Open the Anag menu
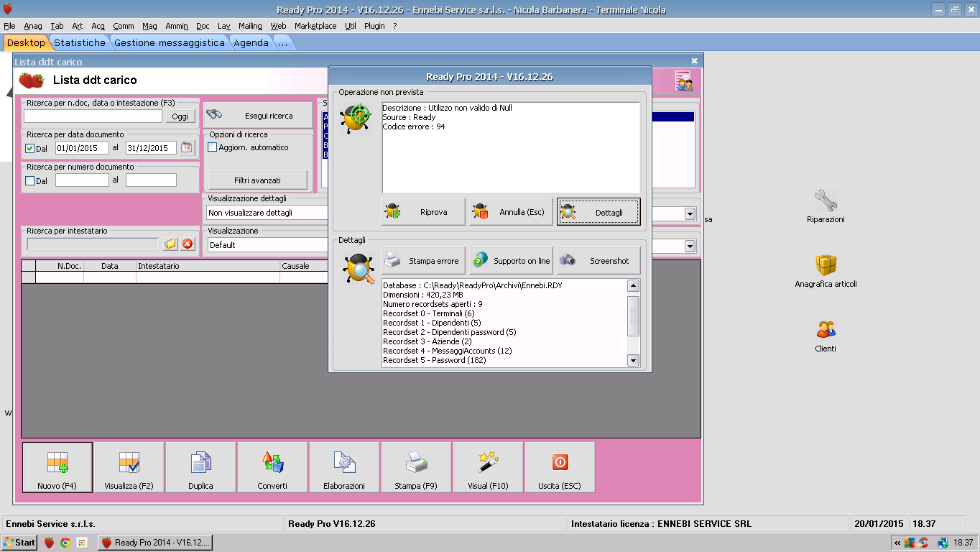980x552 pixels. [33, 26]
